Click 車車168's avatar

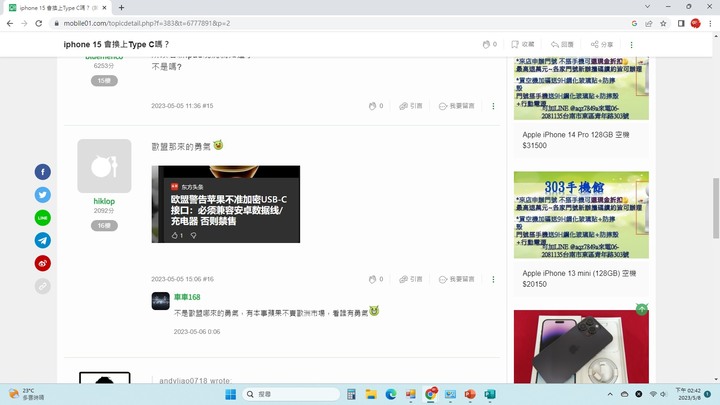click(x=161, y=301)
